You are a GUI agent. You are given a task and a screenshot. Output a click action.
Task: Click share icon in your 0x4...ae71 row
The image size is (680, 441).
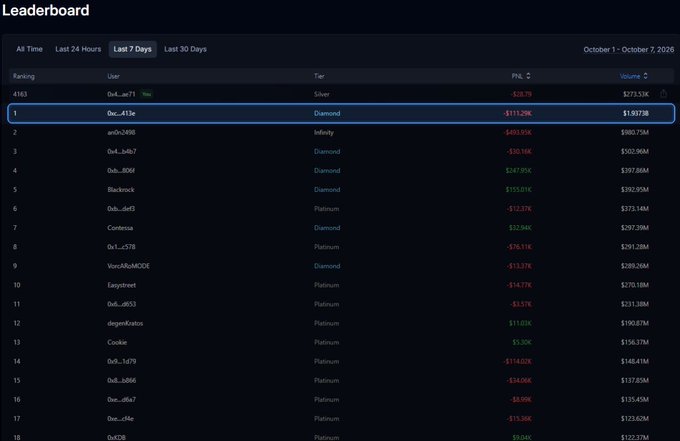tap(663, 94)
